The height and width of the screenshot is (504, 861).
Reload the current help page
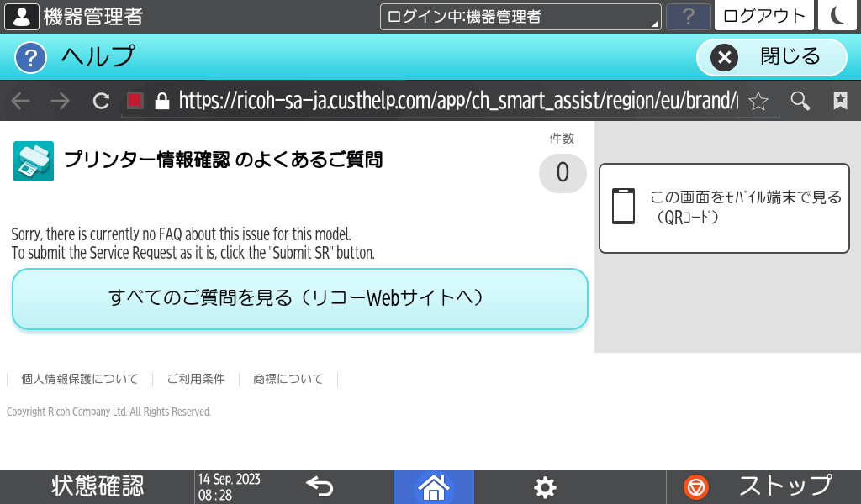click(100, 100)
